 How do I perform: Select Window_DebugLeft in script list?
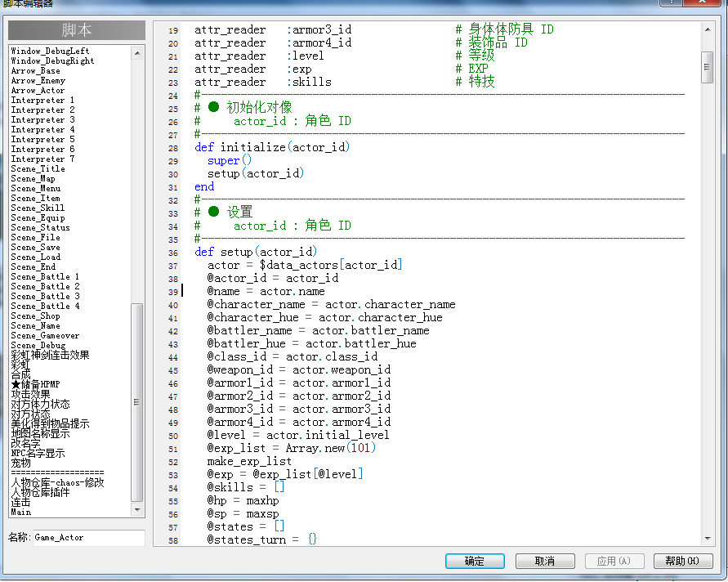(x=50, y=51)
